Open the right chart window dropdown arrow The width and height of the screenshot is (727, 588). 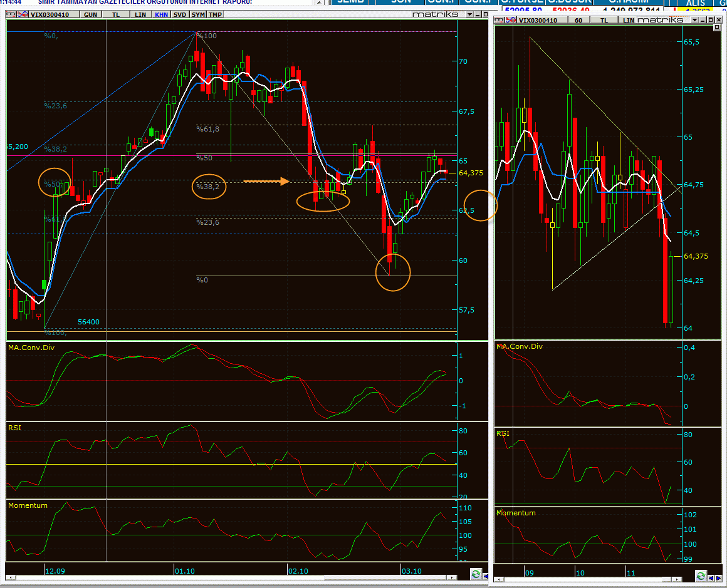(694, 20)
